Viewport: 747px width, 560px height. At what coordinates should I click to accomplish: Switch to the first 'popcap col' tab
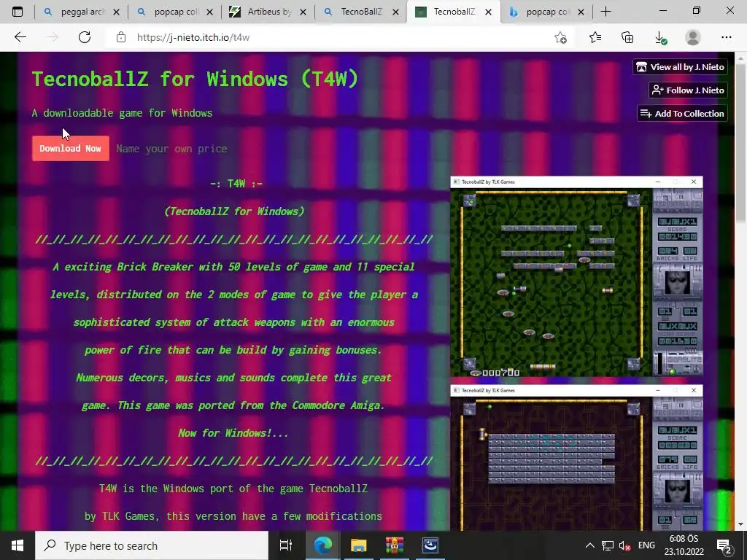175,12
